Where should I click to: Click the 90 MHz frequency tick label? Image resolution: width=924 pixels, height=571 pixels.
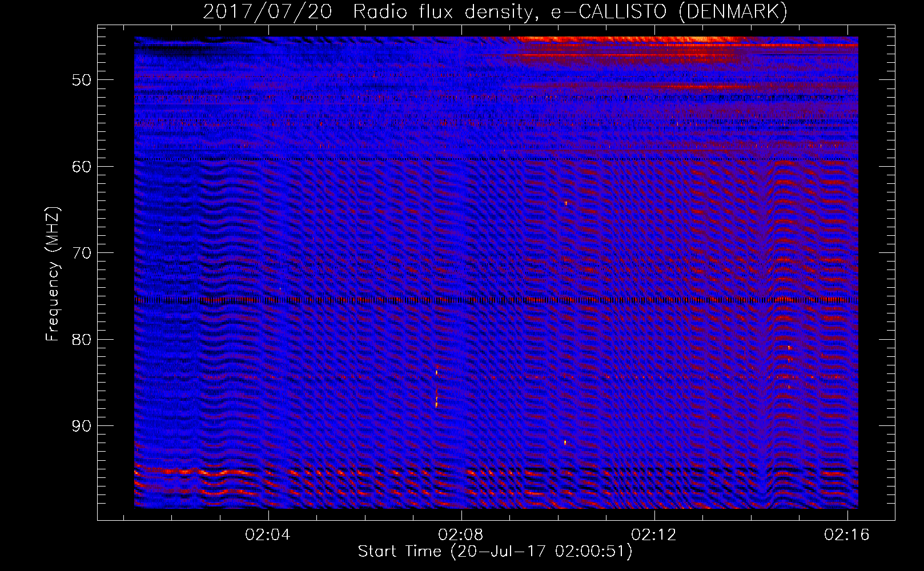pyautogui.click(x=81, y=426)
